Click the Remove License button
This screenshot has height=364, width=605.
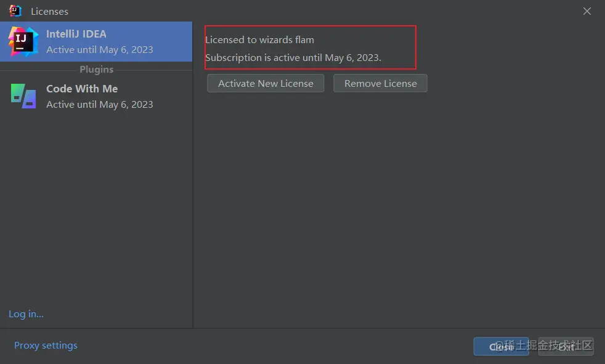pyautogui.click(x=380, y=83)
